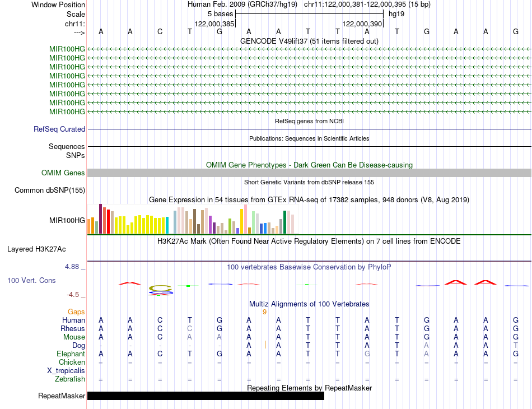Select the SNPs label
The image size is (532, 409).
point(76,155)
